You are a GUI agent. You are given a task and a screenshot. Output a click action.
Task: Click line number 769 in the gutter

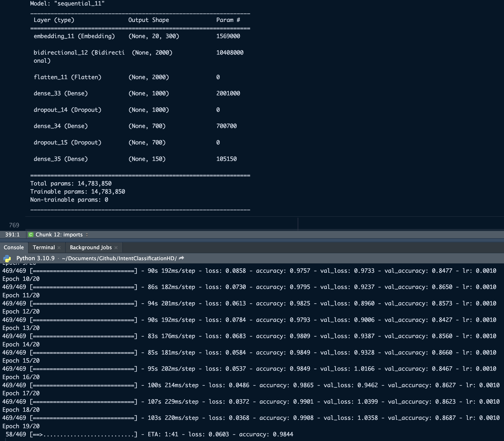(14, 225)
